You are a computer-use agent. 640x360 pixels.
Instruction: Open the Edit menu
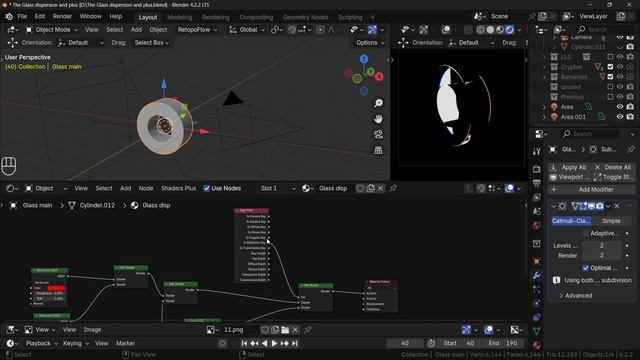tap(40, 16)
